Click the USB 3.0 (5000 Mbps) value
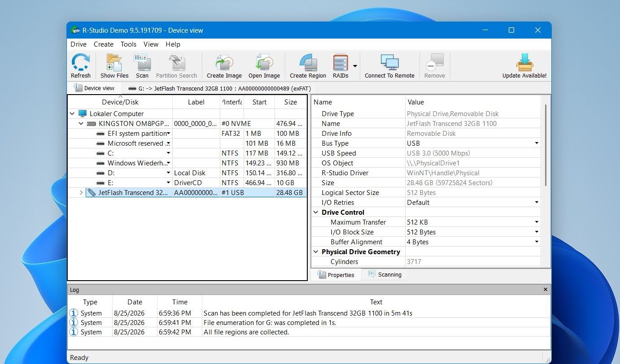 (x=438, y=153)
